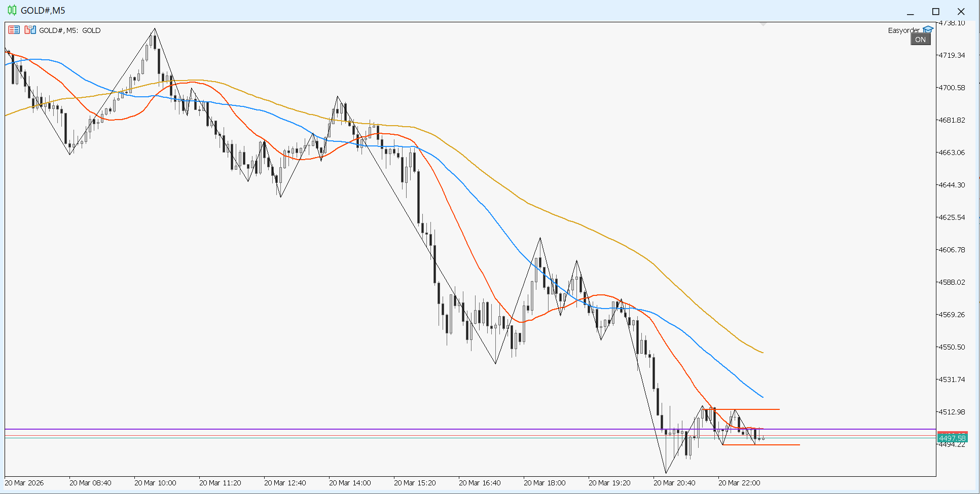Click the green candlestick chart window icon
The height and width of the screenshot is (494, 980).
coord(12,10)
